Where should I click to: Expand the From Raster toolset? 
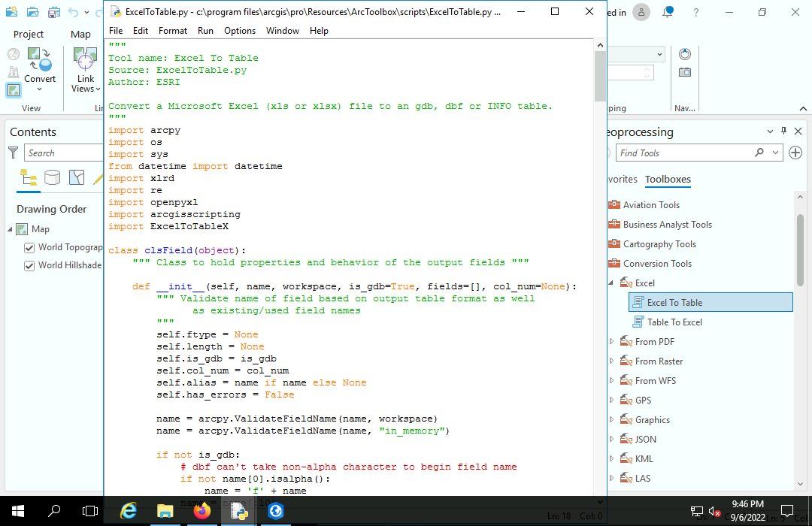(x=612, y=361)
